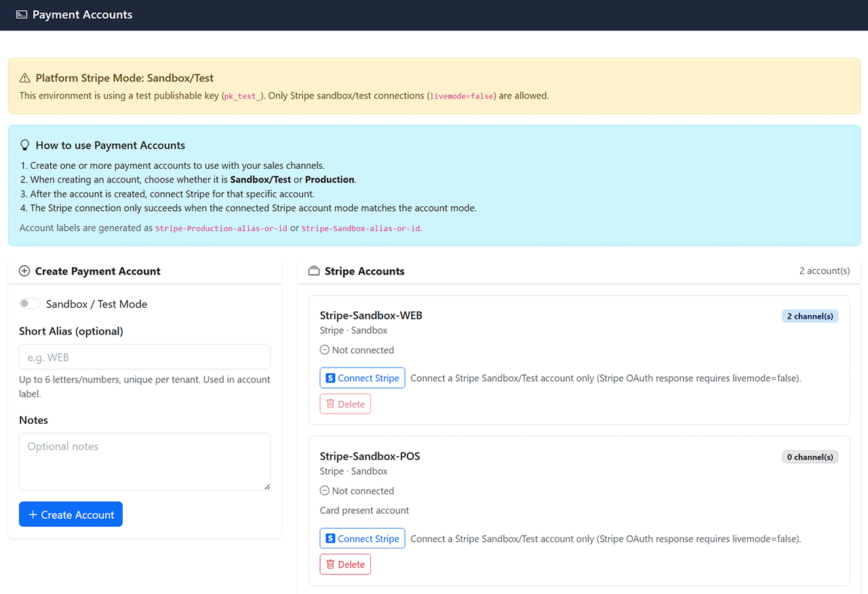Viewport: 868px width, 594px height.
Task: Click the Not connected status under Stripe-Sandbox-WEB
Action: coord(363,350)
